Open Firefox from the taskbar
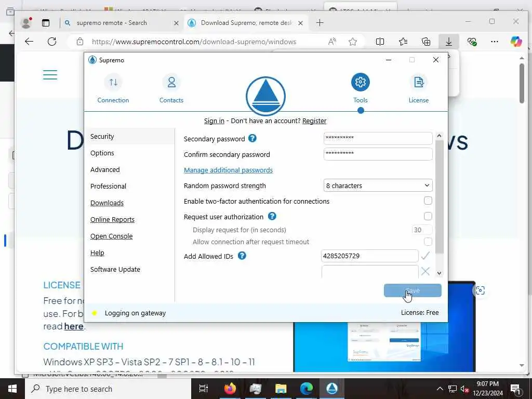 pos(230,389)
